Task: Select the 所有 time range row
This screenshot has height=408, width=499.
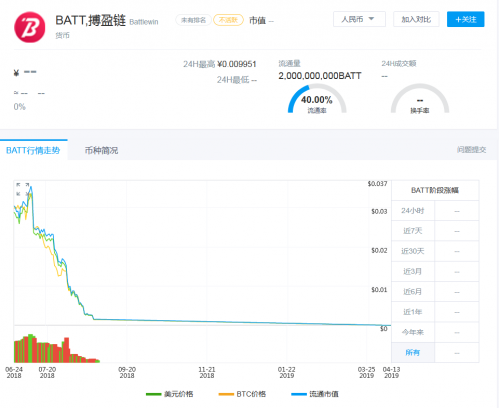Action: pyautogui.click(x=435, y=352)
